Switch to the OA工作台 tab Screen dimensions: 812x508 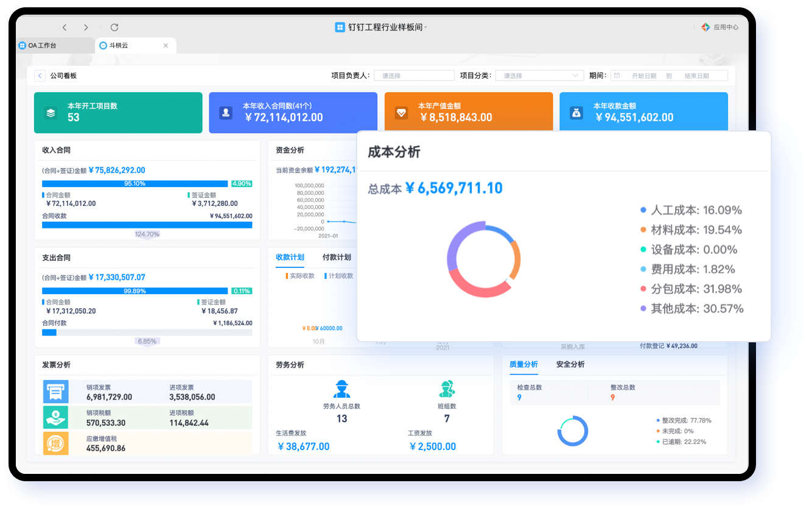pyautogui.click(x=55, y=46)
